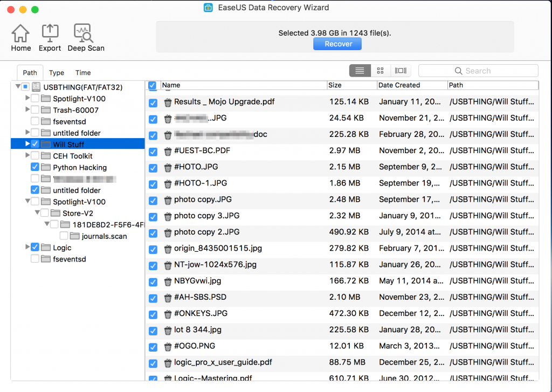Viewport: 552px width, 392px height.
Task: Uncheck the Logic folder checkbox
Action: (35, 247)
